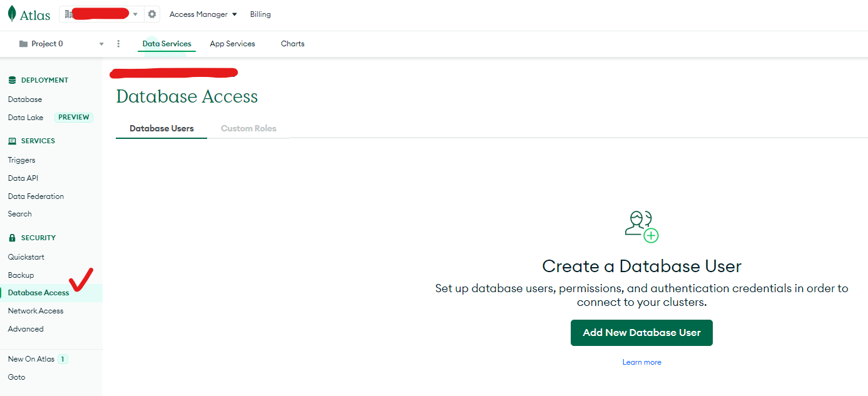This screenshot has height=396, width=868.
Task: Click the SERVICES section label
Action: click(x=38, y=141)
